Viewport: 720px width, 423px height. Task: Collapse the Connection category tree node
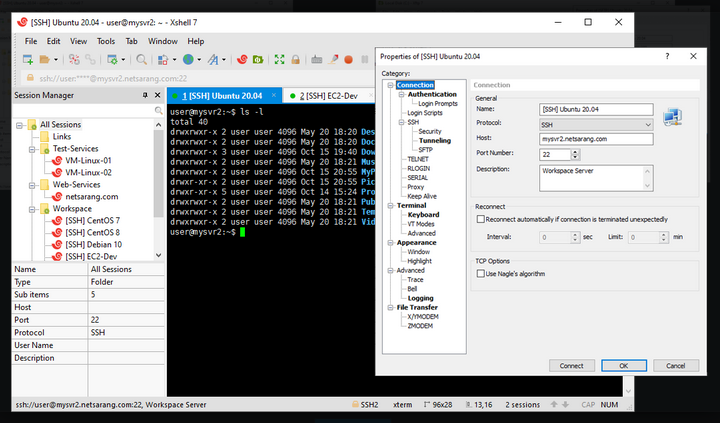pos(390,85)
